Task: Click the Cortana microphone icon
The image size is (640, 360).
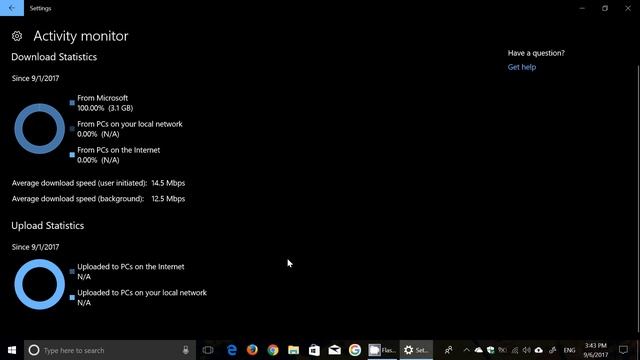Action: pyautogui.click(x=186, y=350)
